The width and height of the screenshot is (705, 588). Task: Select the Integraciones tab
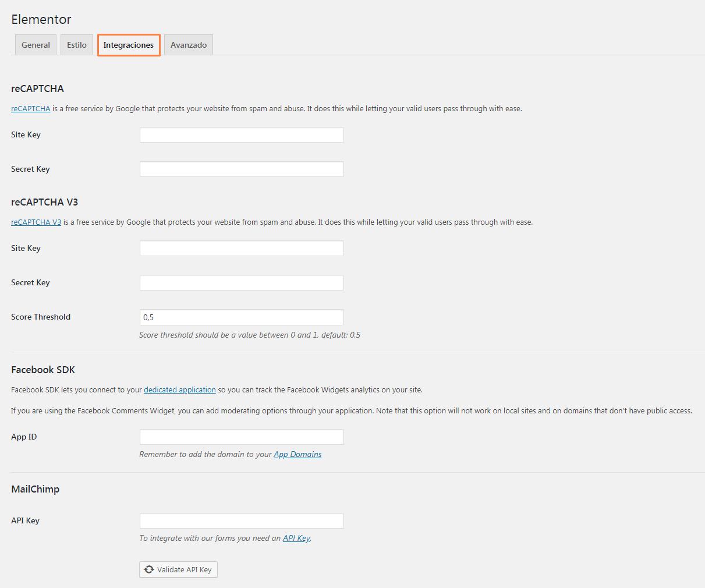click(x=129, y=45)
